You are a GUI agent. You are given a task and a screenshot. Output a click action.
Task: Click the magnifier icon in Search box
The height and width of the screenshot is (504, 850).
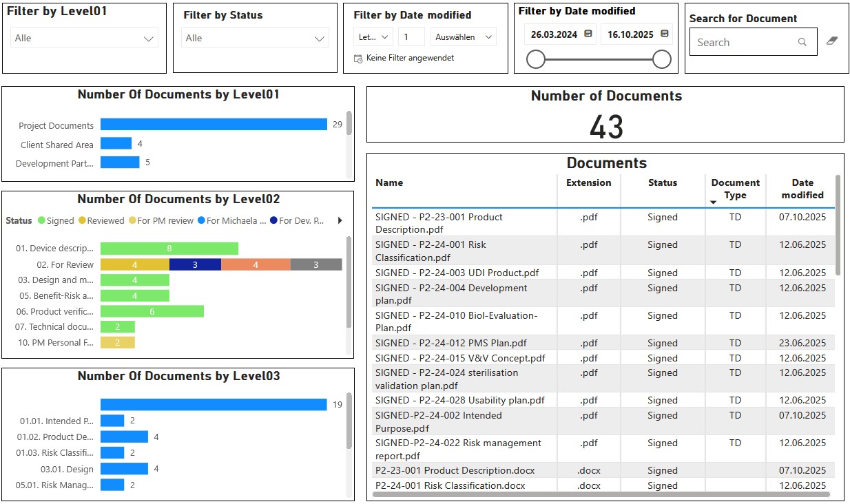pos(802,42)
